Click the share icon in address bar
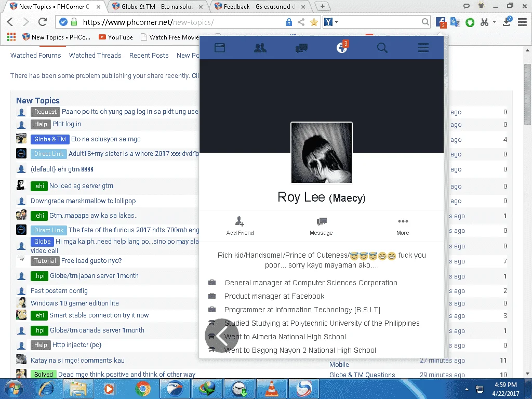Viewport: 532px width, 399px height. tap(301, 22)
